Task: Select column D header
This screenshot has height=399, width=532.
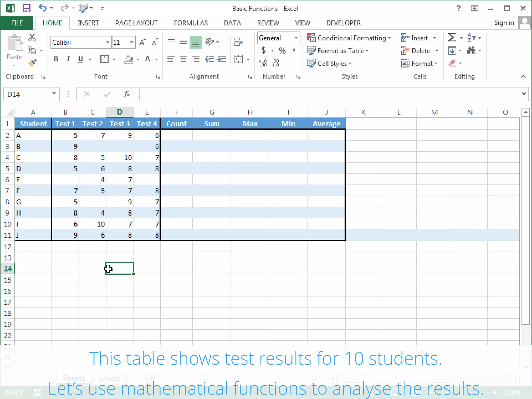Action: (x=119, y=112)
